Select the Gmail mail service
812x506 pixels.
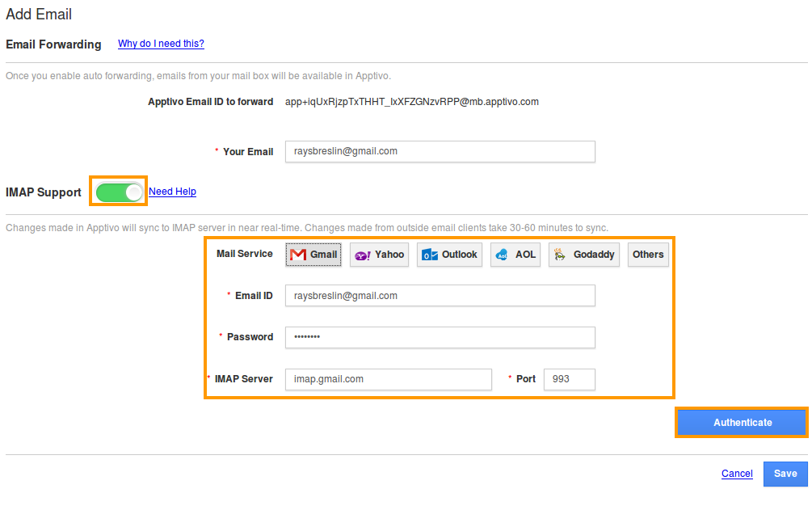313,255
